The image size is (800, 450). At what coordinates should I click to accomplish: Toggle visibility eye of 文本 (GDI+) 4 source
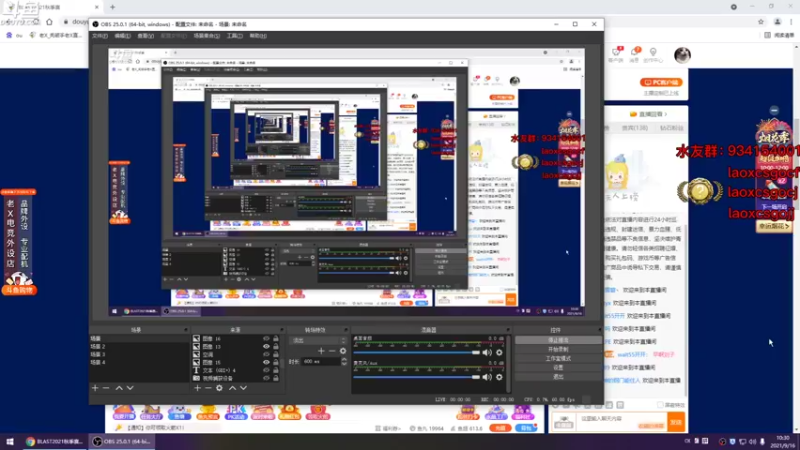pos(266,370)
